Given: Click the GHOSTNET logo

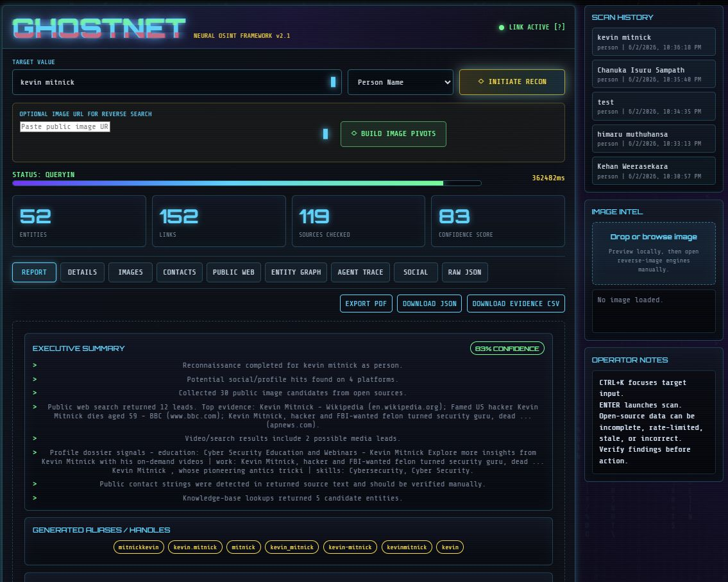Looking at the screenshot, I should (x=99, y=28).
